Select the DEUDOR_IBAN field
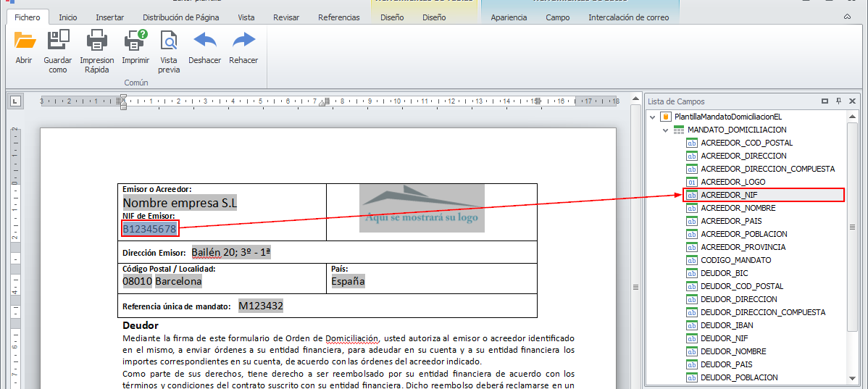This screenshot has height=389, width=868. [x=727, y=325]
